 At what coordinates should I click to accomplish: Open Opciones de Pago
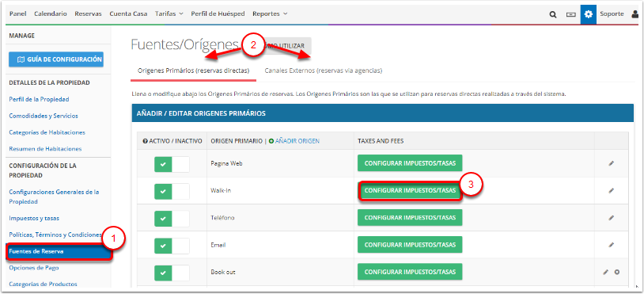point(34,268)
